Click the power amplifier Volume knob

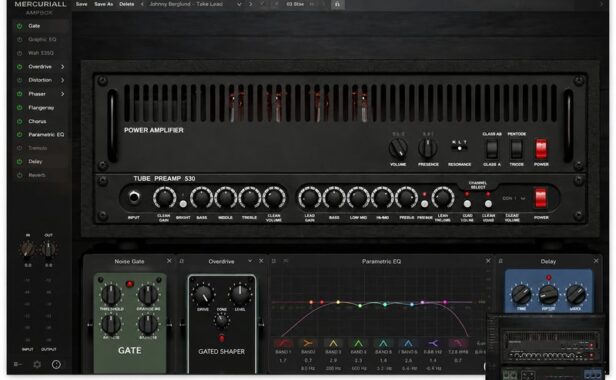pos(398,149)
